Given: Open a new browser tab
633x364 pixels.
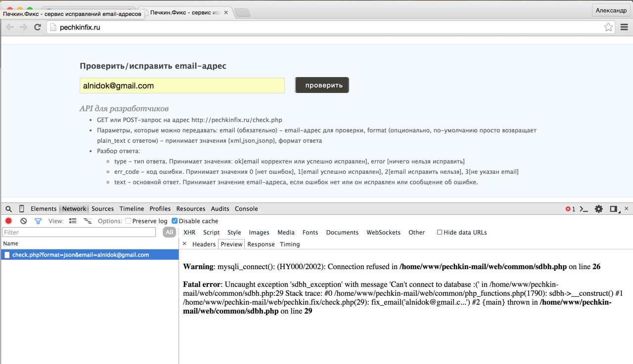Looking at the screenshot, I should (x=242, y=13).
